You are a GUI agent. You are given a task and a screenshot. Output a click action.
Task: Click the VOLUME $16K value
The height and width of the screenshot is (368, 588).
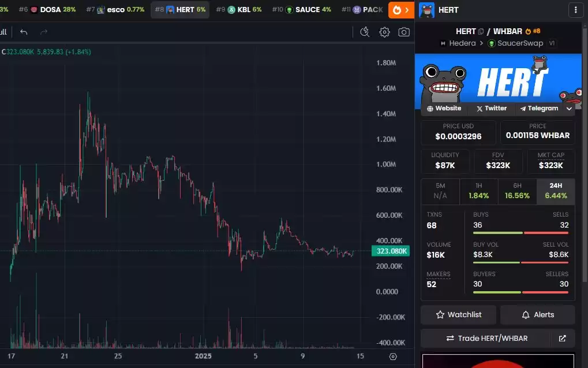[x=436, y=255]
